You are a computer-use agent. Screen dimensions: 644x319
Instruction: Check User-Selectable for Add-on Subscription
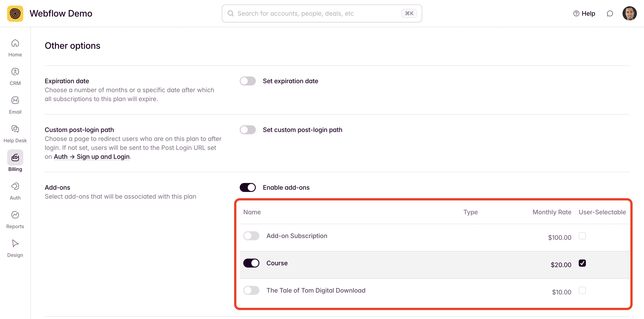[x=582, y=236]
